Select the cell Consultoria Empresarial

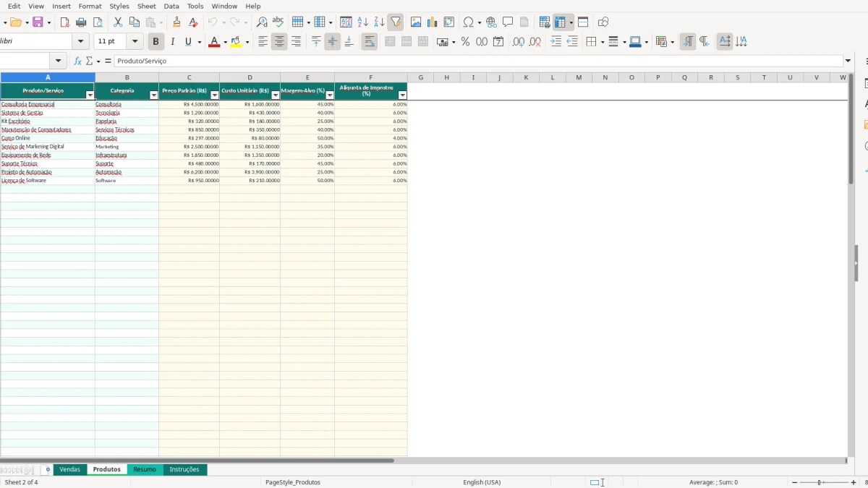48,104
